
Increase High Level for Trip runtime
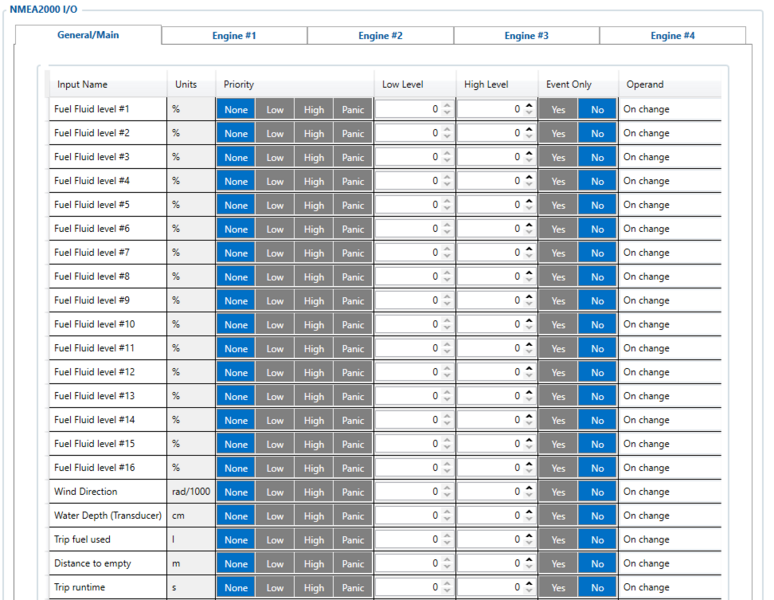pos(529,583)
